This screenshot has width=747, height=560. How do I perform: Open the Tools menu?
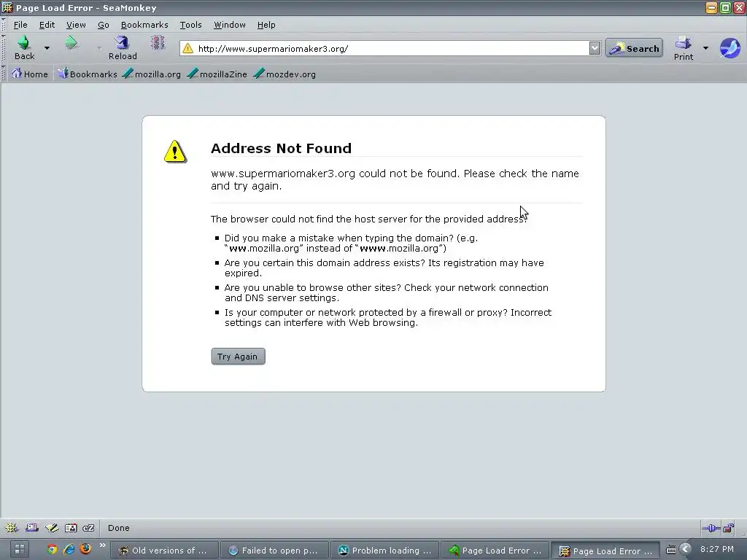[x=190, y=25]
